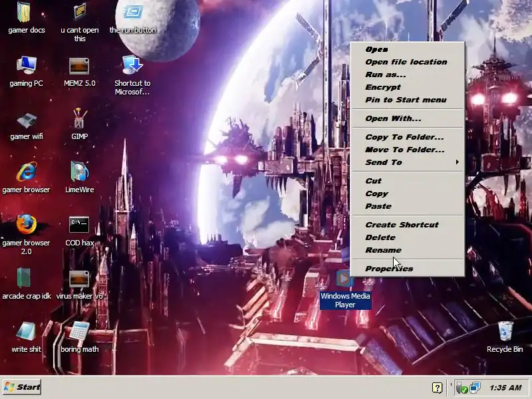532x399 pixels.
Task: Select Encrypt in context menu
Action: click(407, 87)
